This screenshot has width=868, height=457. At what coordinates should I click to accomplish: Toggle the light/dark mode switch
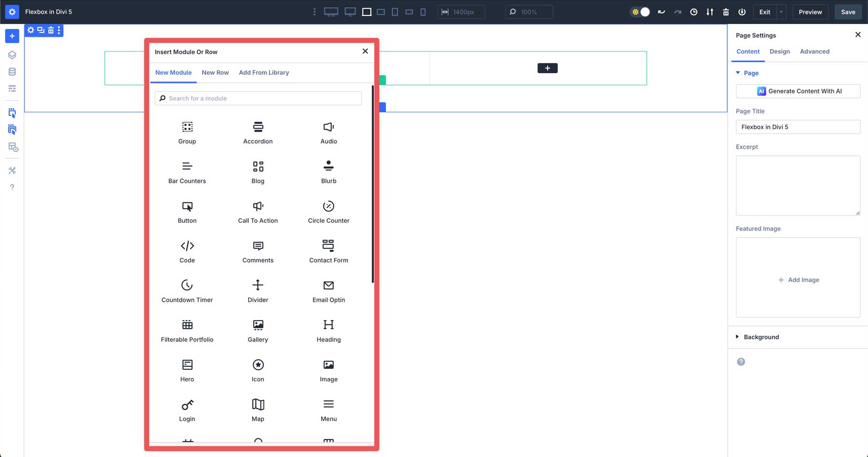(x=640, y=12)
